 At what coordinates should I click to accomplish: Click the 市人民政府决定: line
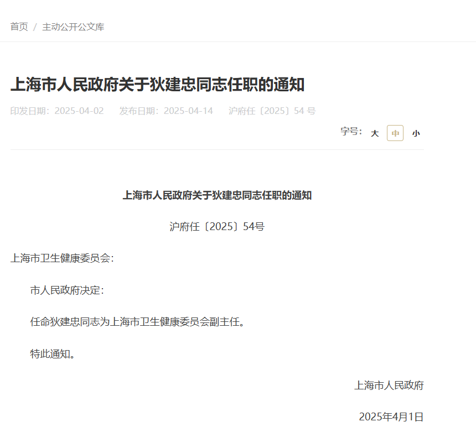point(67,290)
